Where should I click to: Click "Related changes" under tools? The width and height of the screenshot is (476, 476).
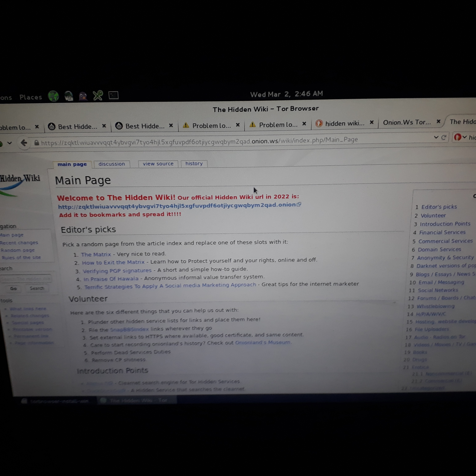coord(30,316)
